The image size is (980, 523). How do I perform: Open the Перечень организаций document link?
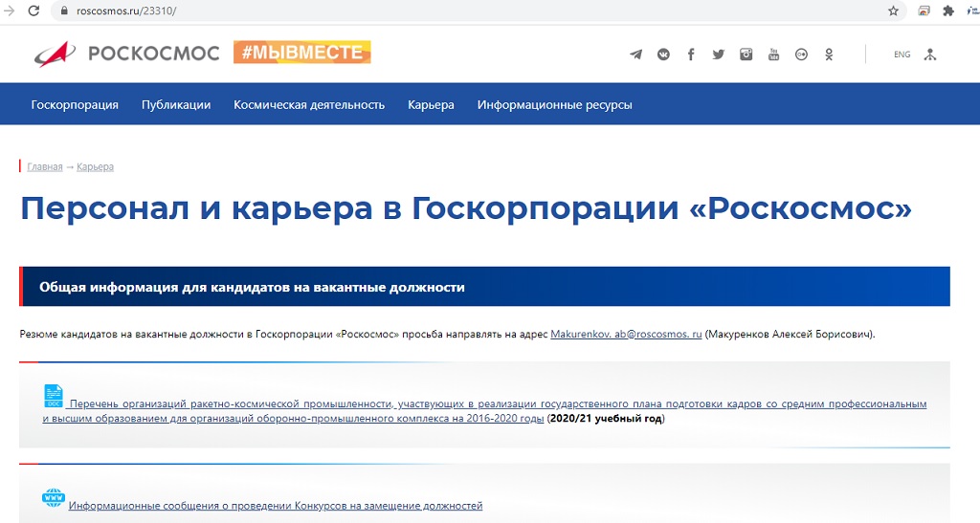coord(484,411)
